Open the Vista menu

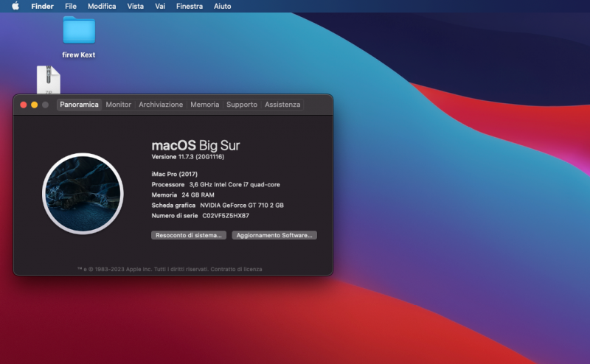click(135, 6)
